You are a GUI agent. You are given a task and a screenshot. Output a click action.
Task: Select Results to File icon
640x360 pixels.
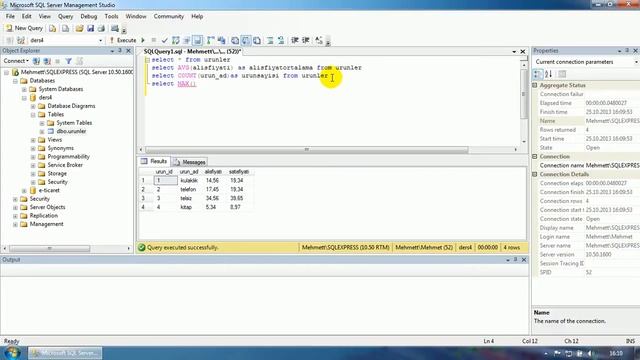[x=257, y=40]
